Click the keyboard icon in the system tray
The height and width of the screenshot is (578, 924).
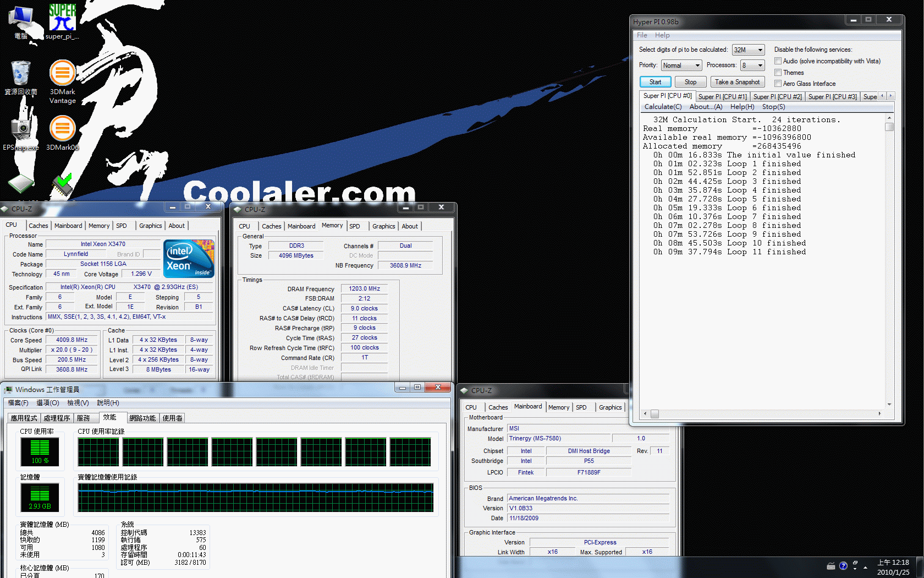tap(831, 566)
